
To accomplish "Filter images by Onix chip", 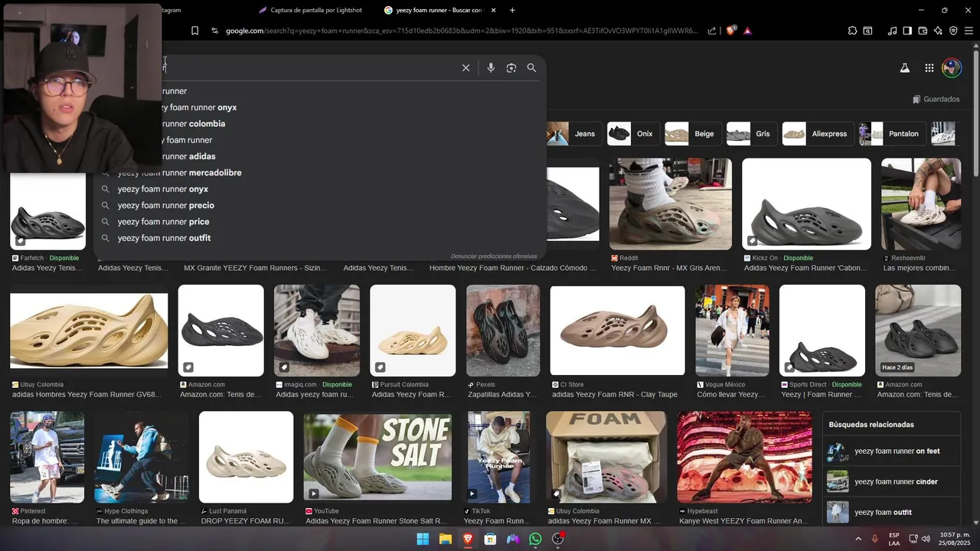I will (x=632, y=134).
